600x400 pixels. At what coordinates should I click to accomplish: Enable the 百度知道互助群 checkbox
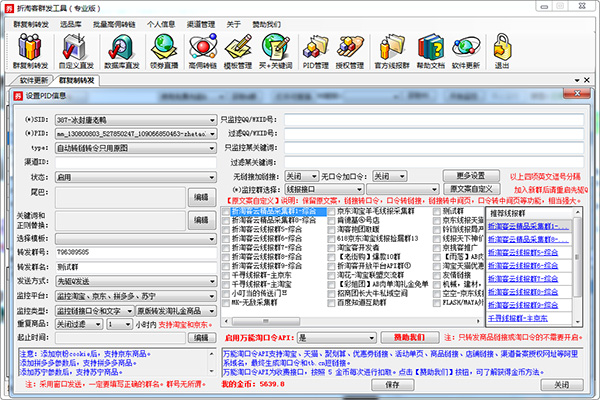(x=327, y=304)
